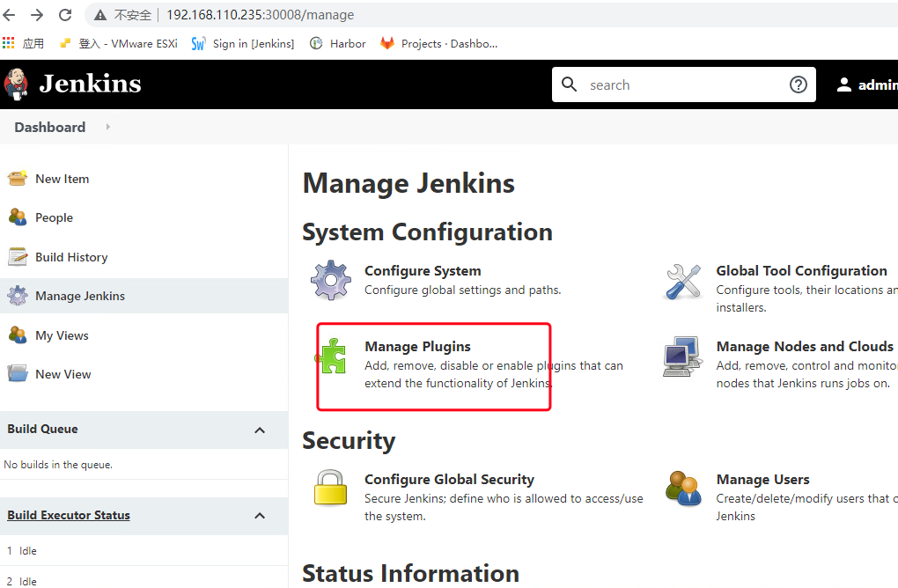Screen dimensions: 898x588
Task: Open Manage Users
Action: coord(762,479)
